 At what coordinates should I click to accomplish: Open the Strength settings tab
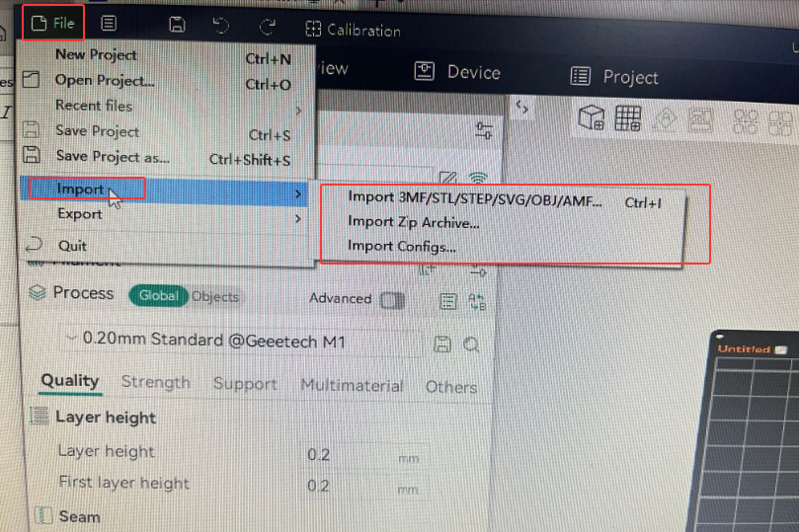155,382
